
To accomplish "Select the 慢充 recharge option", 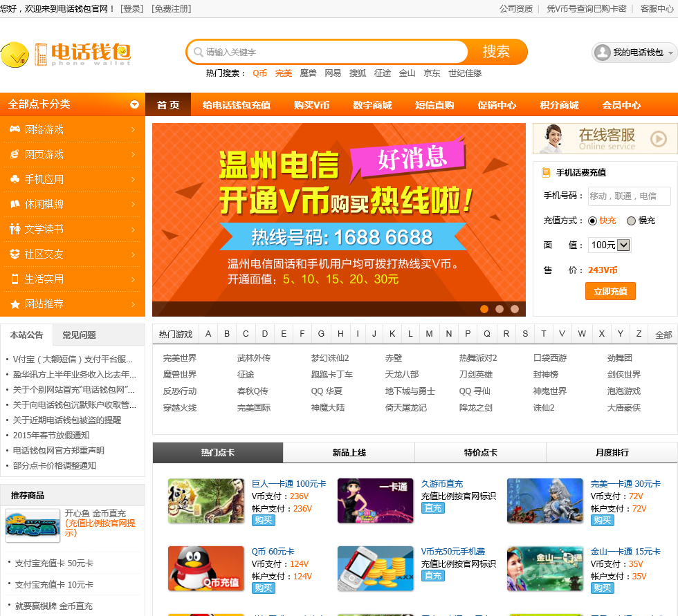I will 631,221.
